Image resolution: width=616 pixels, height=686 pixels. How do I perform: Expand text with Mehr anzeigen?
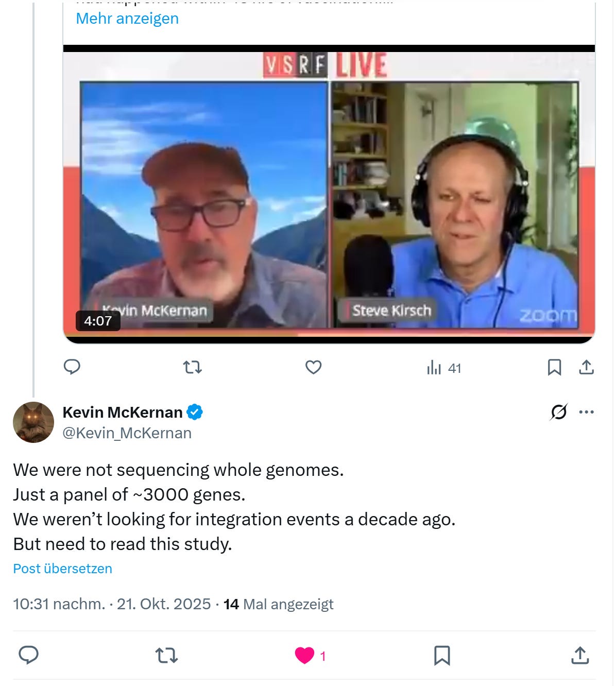click(127, 19)
